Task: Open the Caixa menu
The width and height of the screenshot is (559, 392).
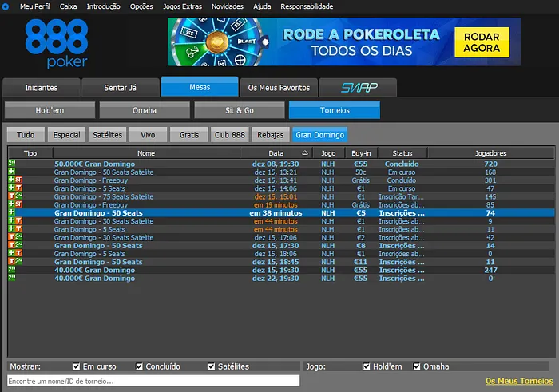Action: [68, 6]
